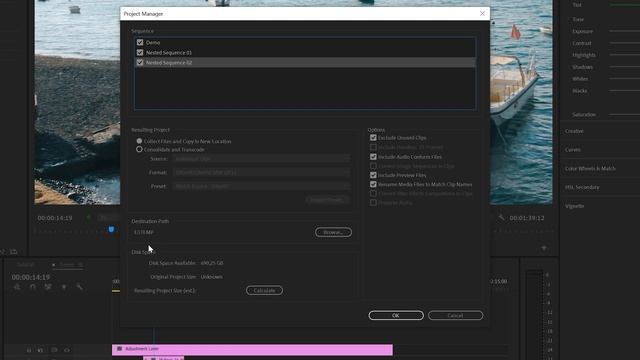Toggle Exclude Unused Clips checkbox
The width and height of the screenshot is (640, 360).
pyautogui.click(x=373, y=138)
